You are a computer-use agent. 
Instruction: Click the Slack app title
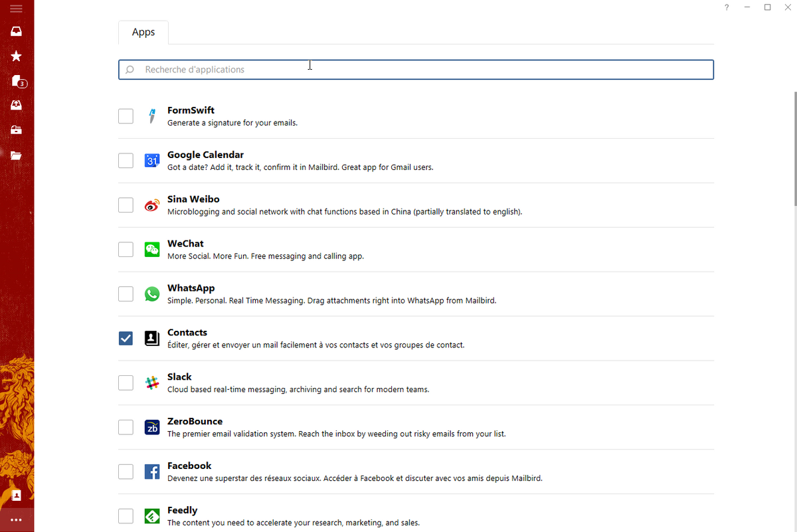(x=179, y=377)
